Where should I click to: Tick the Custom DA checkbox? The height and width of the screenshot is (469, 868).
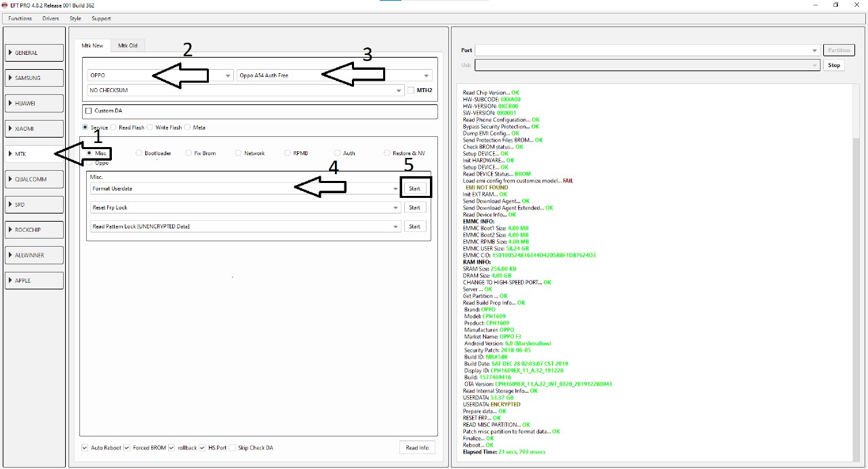(88, 110)
